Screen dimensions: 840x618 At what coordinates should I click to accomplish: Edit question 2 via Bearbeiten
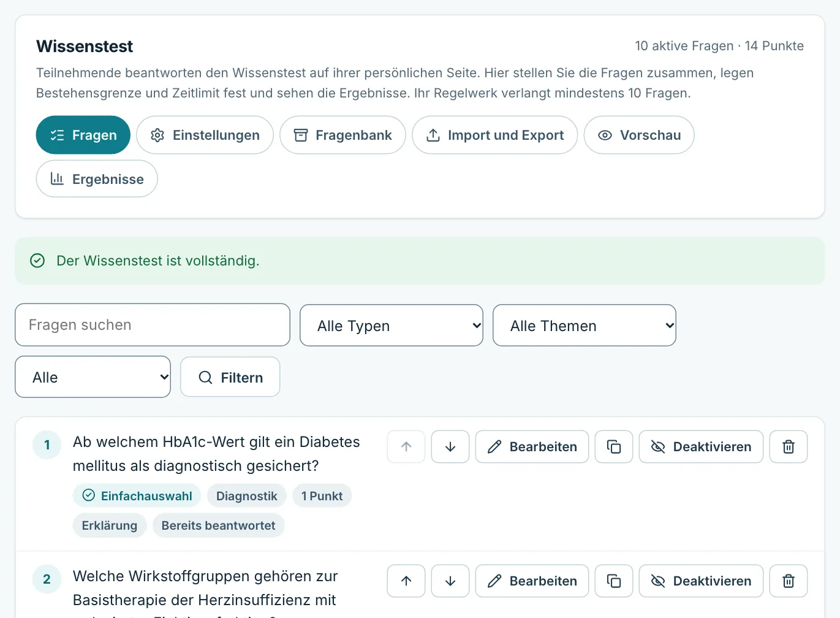click(x=532, y=581)
